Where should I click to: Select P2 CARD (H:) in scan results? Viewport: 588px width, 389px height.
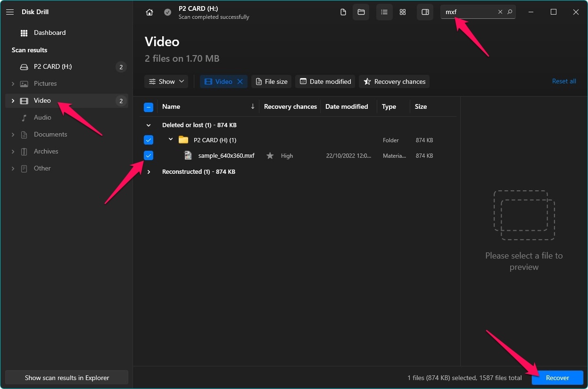66,67
